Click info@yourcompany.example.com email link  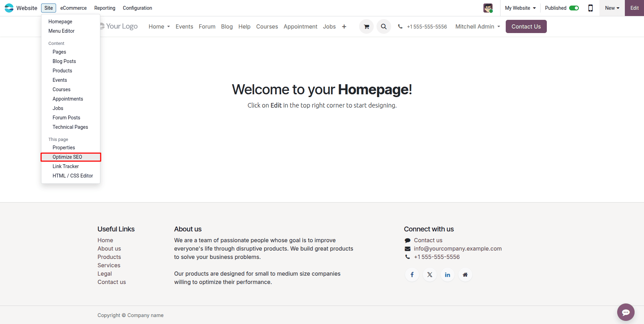pos(458,248)
